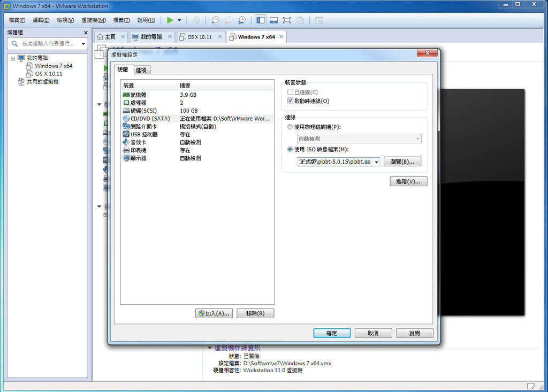Click the 裝置 column header
The height and width of the screenshot is (392, 548).
coord(149,86)
